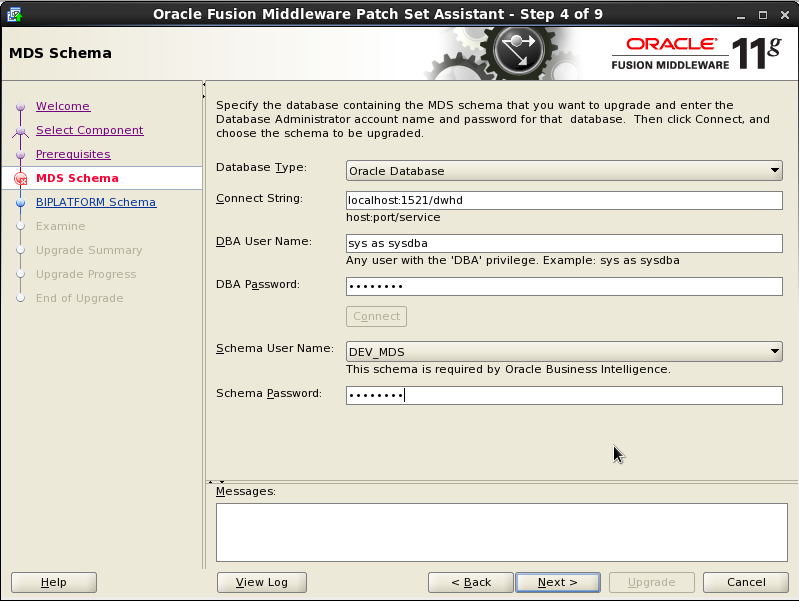Click the Schema Password field
The image size is (799, 601).
tap(564, 396)
